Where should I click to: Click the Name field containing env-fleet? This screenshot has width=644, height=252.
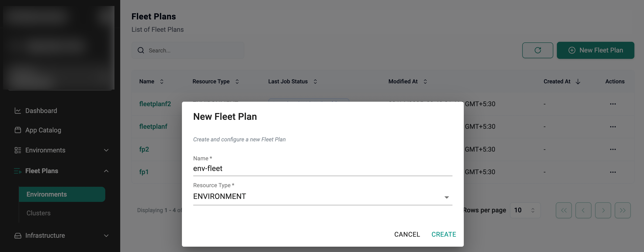click(x=322, y=169)
